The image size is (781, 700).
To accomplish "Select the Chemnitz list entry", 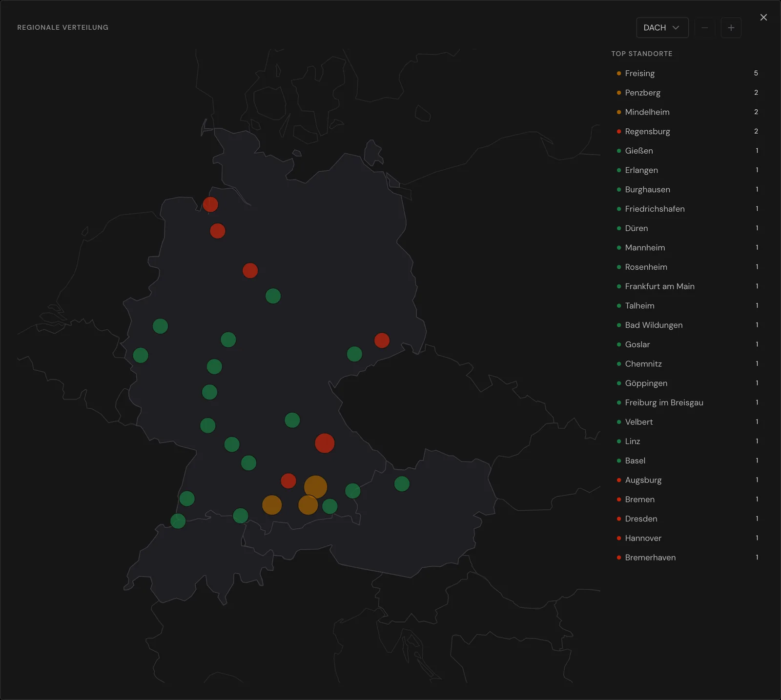I will point(687,364).
